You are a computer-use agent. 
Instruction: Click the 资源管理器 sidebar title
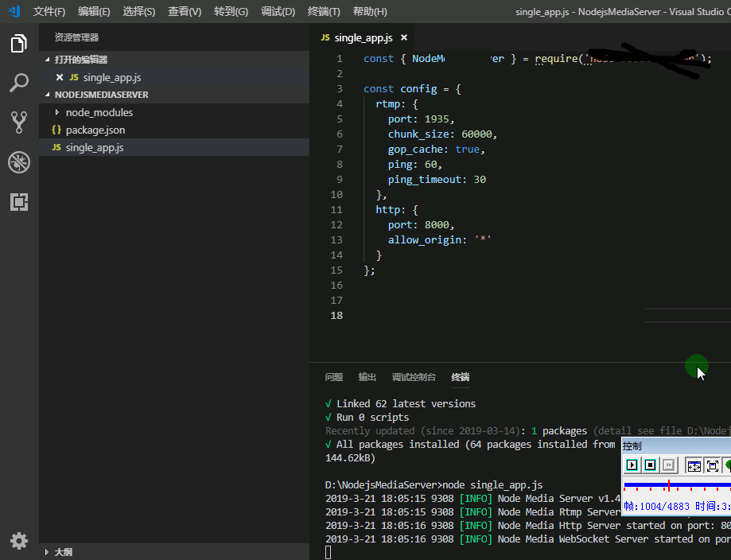point(76,37)
